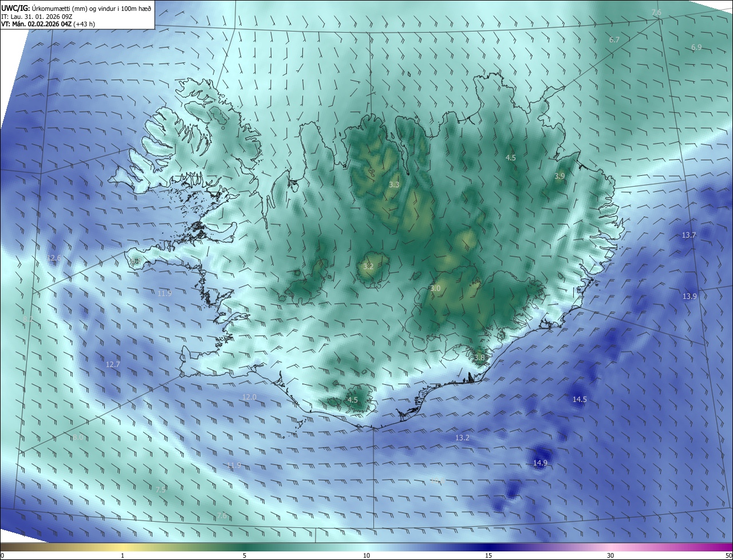This screenshot has height=560, width=733.
Task: Click the 6.9 value on the map
Action: 696,48
